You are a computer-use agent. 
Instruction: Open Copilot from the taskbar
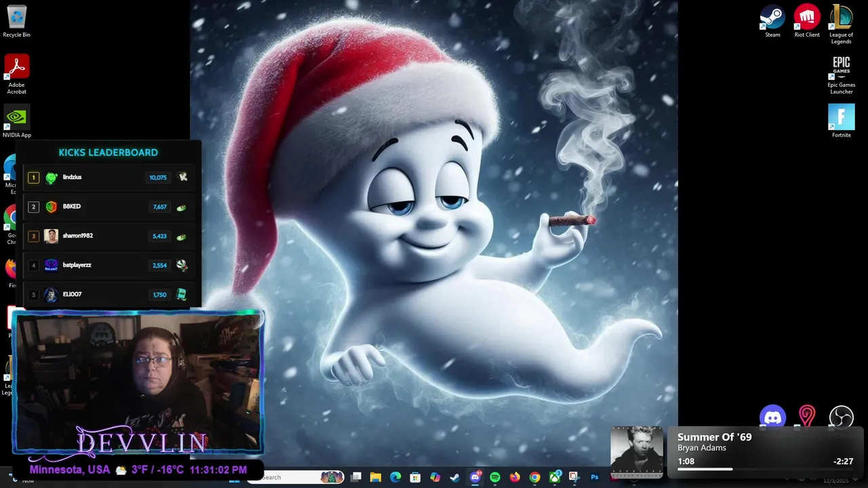pyautogui.click(x=435, y=477)
